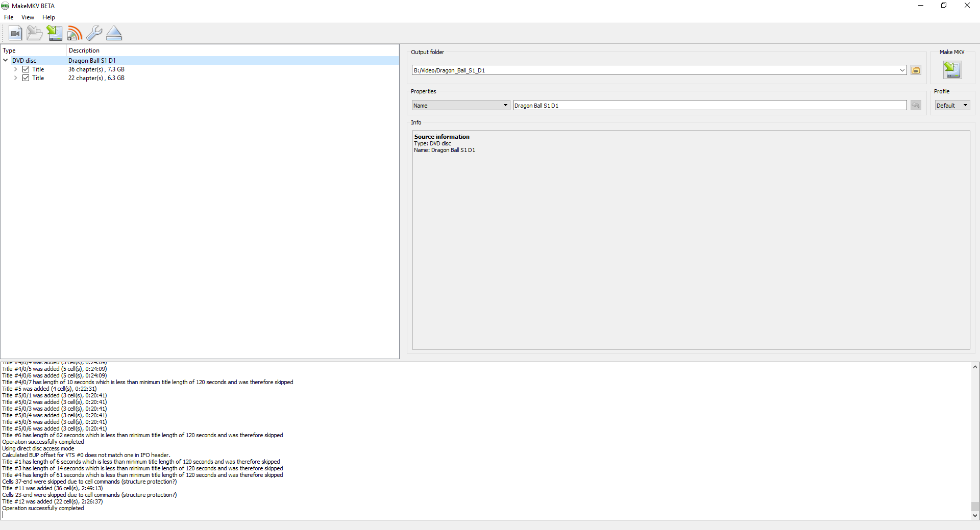Click log line Using direct disc access mode
The width and height of the screenshot is (980, 530).
[x=38, y=448]
